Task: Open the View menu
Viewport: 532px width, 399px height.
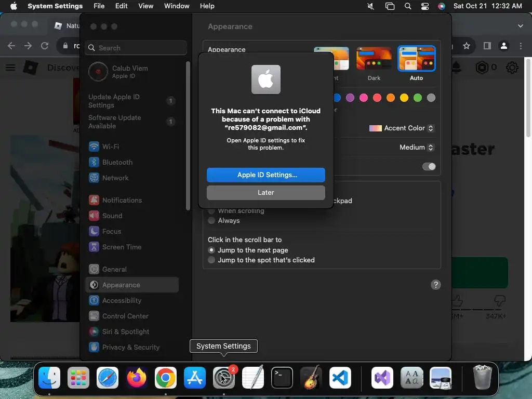Action: pyautogui.click(x=146, y=6)
